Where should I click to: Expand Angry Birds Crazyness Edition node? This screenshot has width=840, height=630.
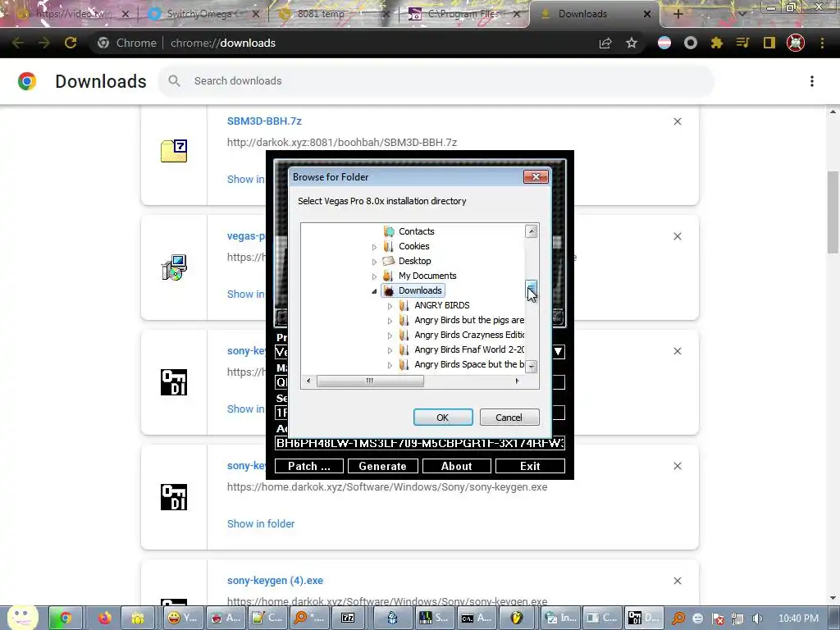pos(390,336)
